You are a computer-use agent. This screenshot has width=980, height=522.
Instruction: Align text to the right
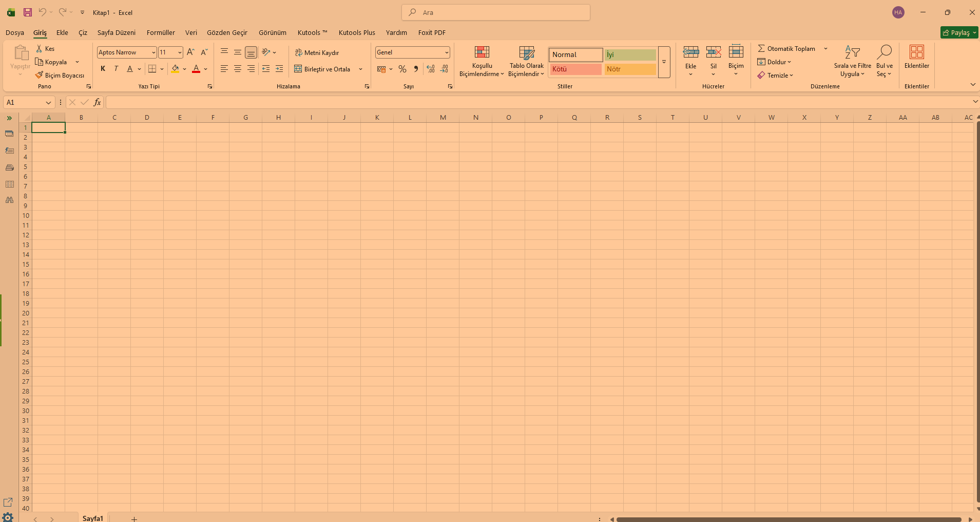[x=251, y=69]
